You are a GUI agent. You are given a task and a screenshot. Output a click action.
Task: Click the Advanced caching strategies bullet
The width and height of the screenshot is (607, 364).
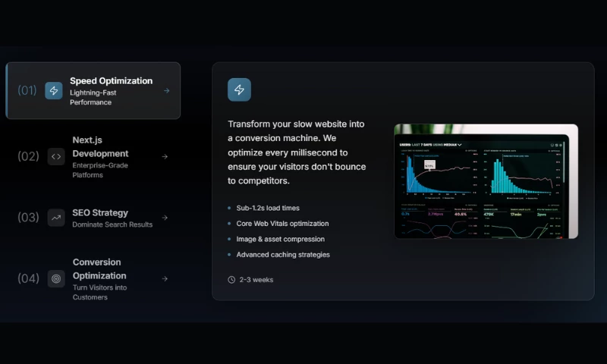click(283, 255)
